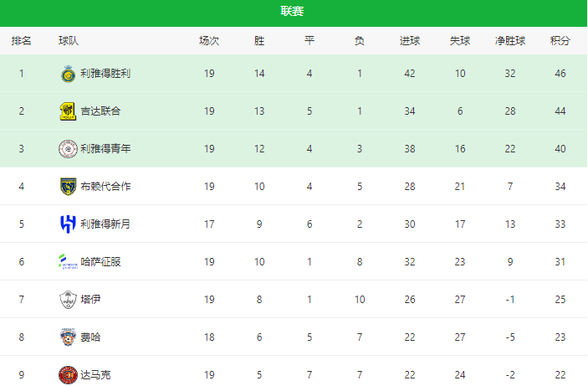Click the 费哈 team badge icon

68,337
